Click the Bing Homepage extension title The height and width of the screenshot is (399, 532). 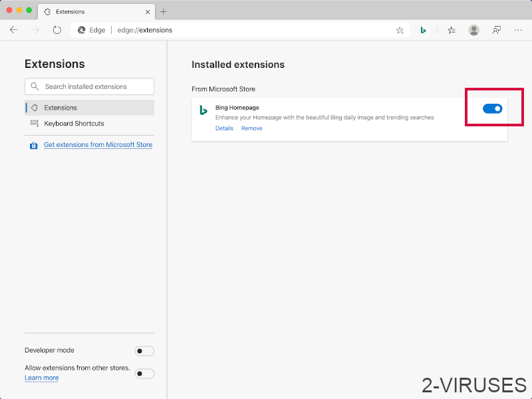[x=237, y=108]
